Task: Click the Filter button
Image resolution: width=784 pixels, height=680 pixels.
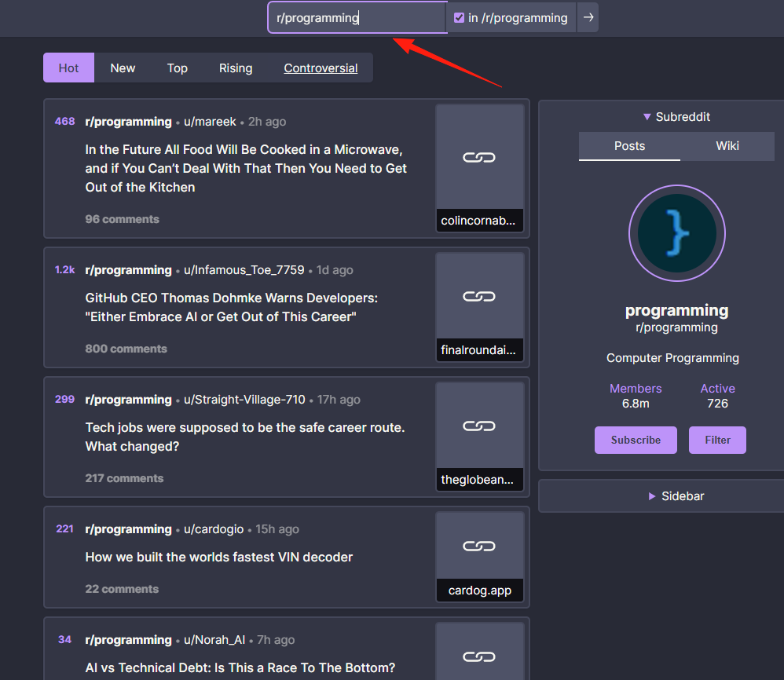Action: pyautogui.click(x=717, y=441)
